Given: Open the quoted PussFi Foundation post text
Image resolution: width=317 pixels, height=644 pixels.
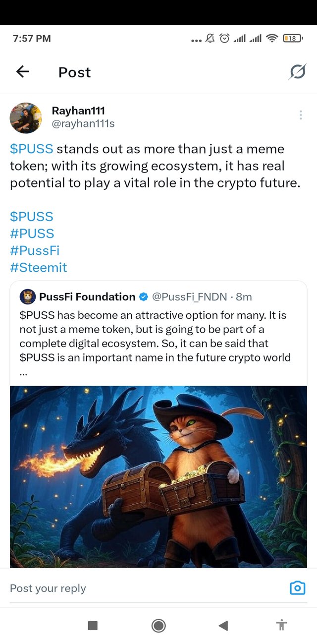Looking at the screenshot, I should tap(154, 336).
